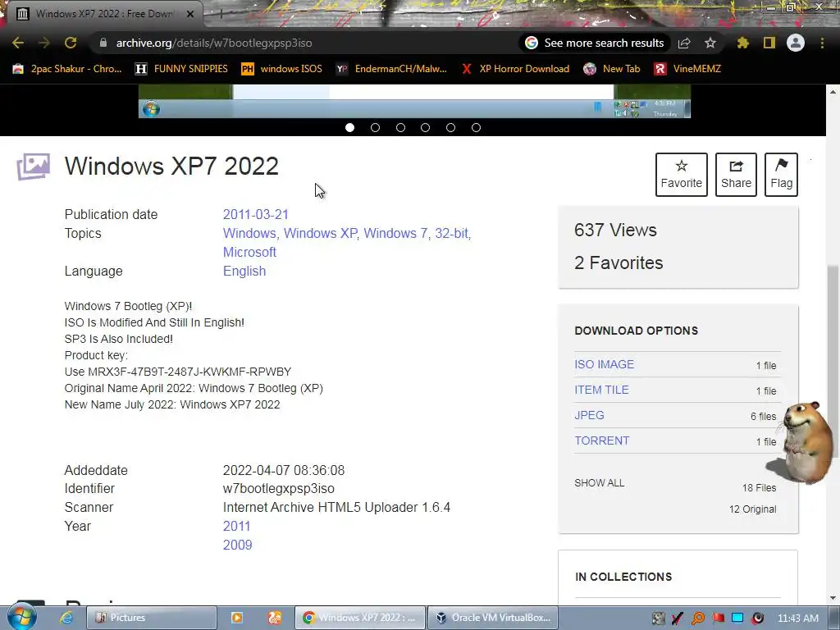Image resolution: width=840 pixels, height=630 pixels.
Task: Open the VineMEMZ bookmark
Action: coord(688,69)
